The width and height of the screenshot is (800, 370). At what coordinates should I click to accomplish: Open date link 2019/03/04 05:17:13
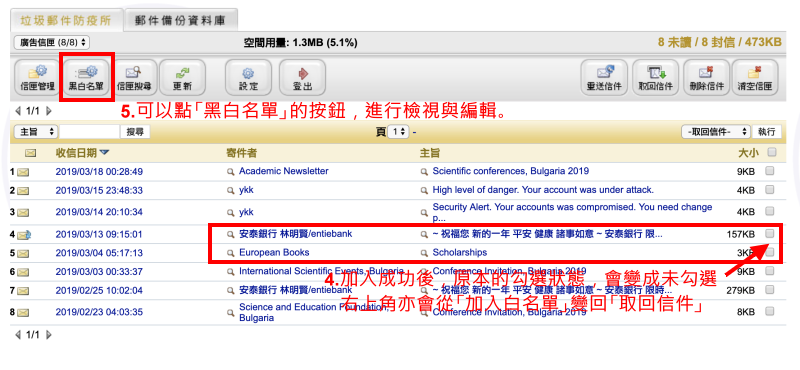click(99, 253)
